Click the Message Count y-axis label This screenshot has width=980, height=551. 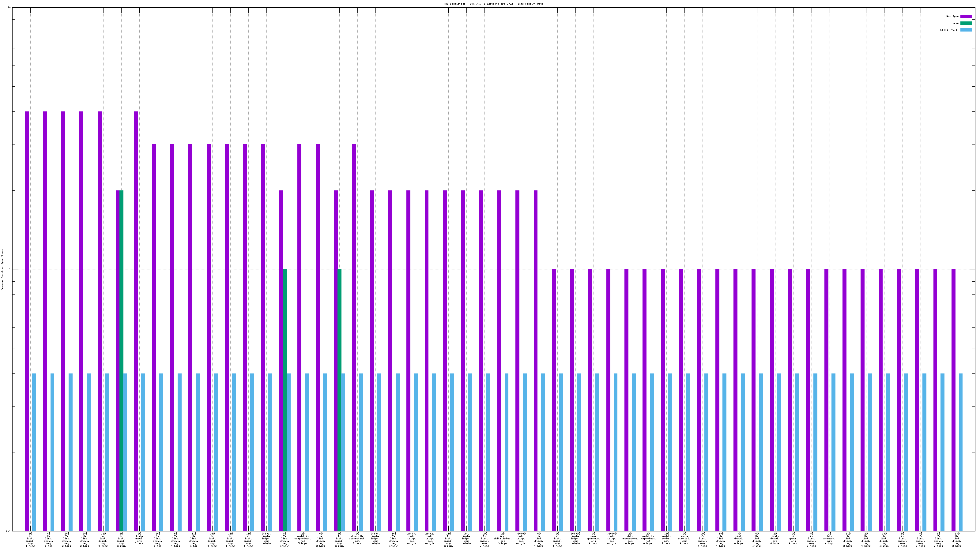[x=2, y=270]
